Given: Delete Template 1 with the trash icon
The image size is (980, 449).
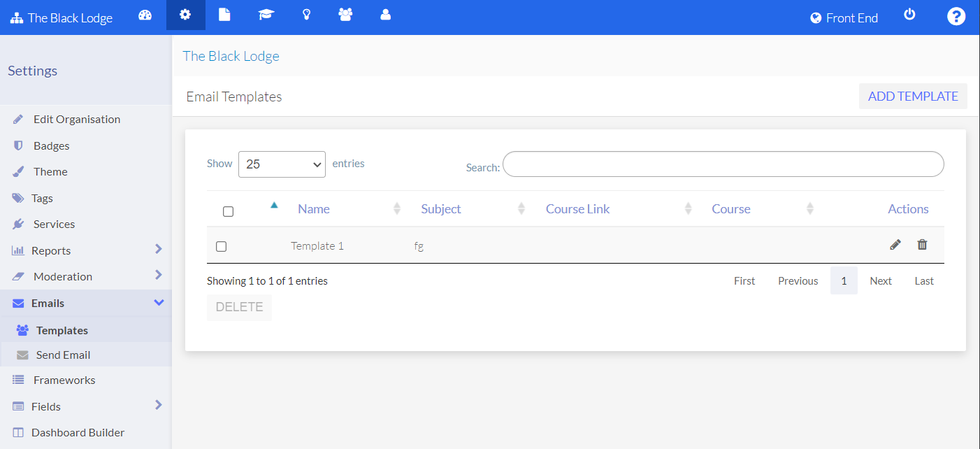Looking at the screenshot, I should coord(922,244).
